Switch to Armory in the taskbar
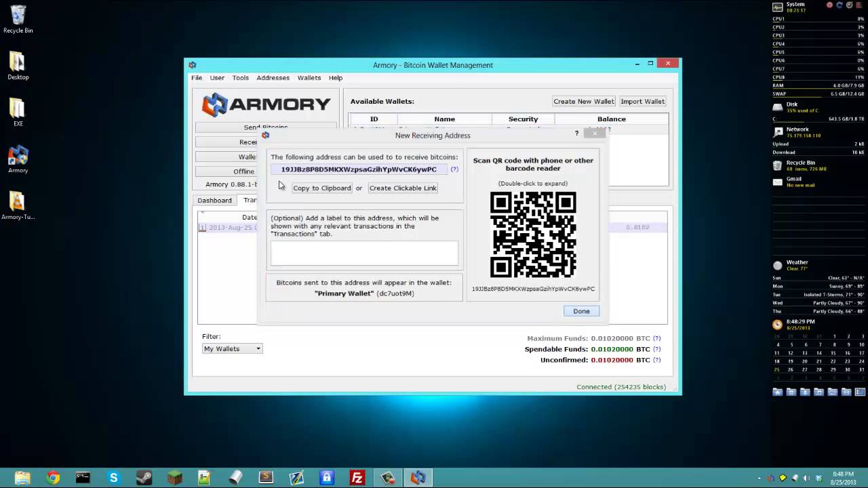This screenshot has height=488, width=868. [x=418, y=478]
